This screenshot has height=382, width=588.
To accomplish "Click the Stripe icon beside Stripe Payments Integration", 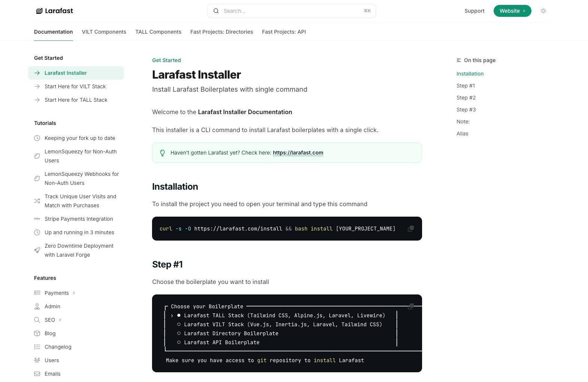I will coord(37,219).
